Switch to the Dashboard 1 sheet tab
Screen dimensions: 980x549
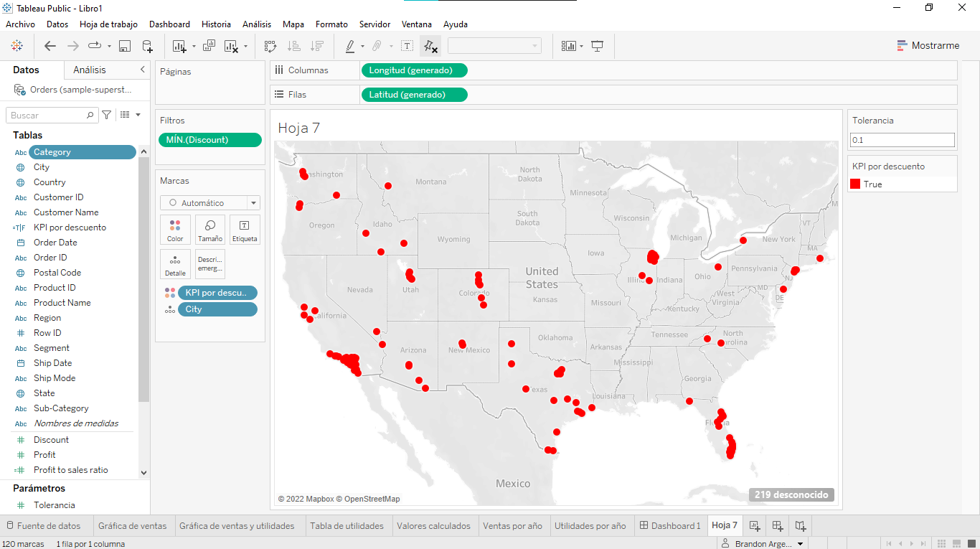(670, 526)
